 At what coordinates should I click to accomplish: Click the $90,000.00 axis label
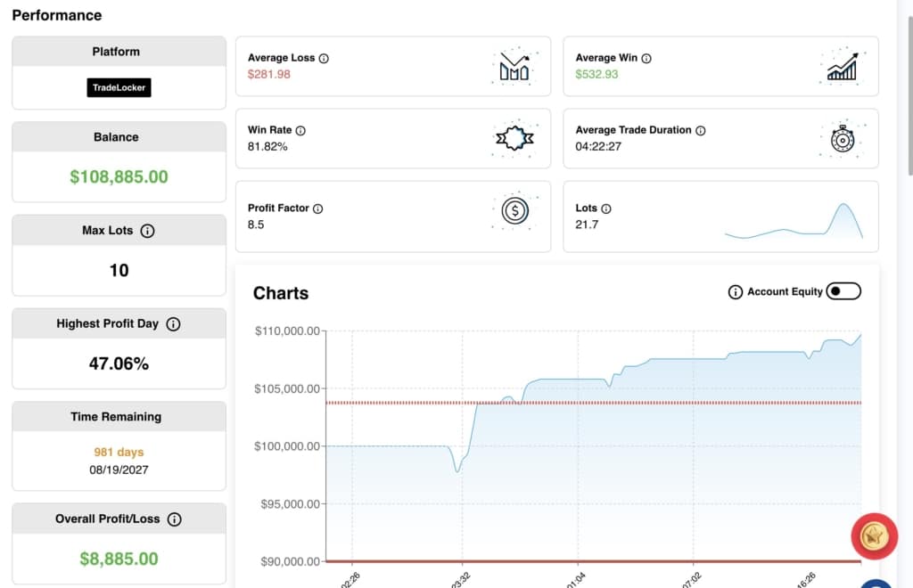[290, 561]
